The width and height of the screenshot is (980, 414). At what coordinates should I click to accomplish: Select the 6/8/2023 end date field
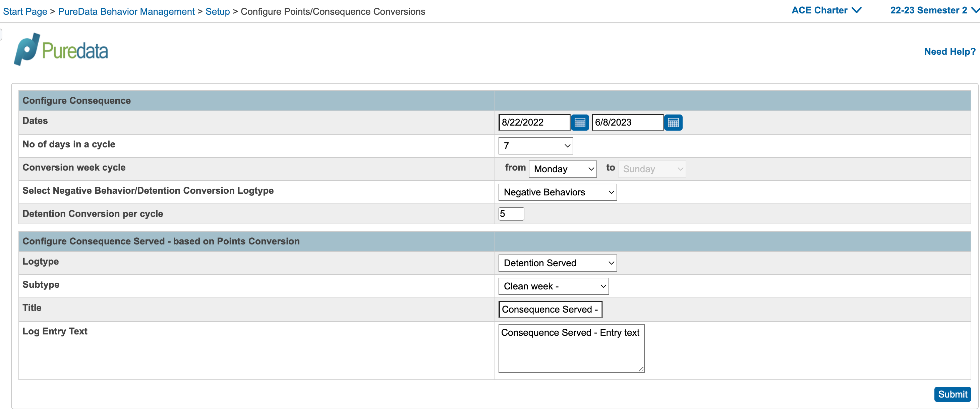627,122
